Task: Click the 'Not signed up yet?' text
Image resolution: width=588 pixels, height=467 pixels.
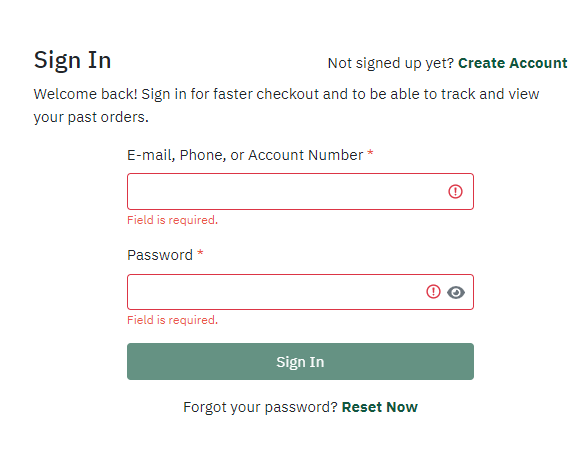Action: (391, 63)
